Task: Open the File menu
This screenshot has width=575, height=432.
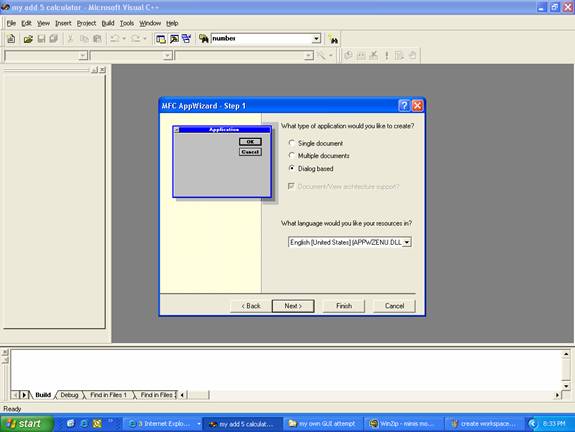Action: [x=11, y=23]
